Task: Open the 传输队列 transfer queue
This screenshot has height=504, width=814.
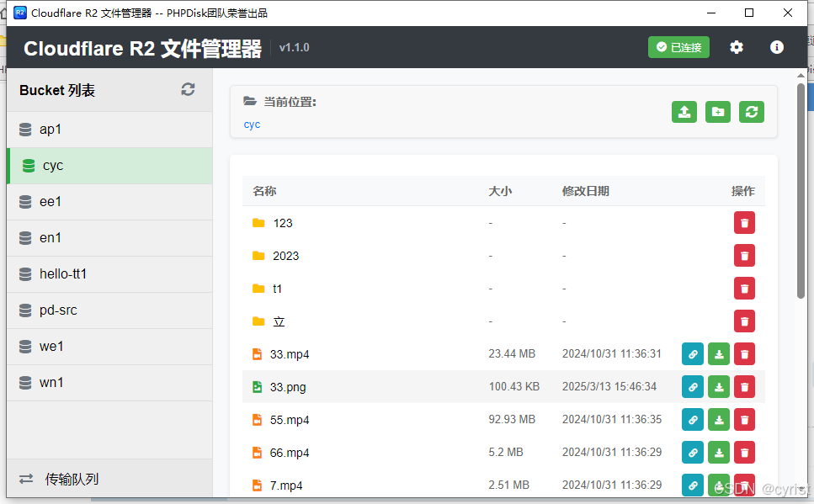Action: coord(109,479)
